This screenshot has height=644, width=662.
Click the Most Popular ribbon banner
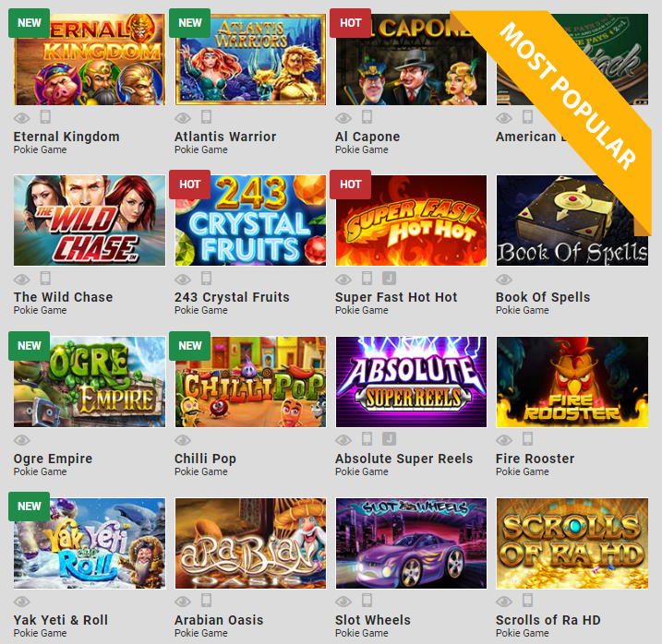click(x=567, y=95)
